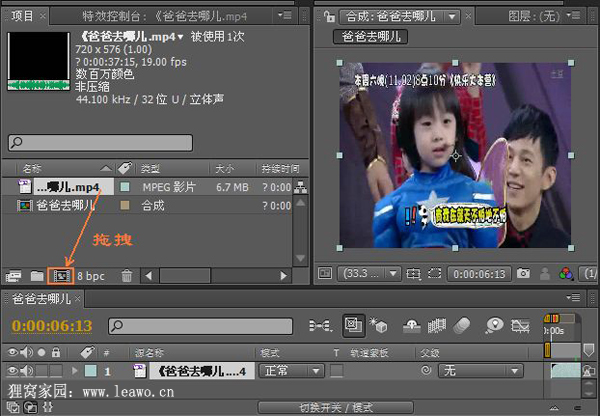Open the project flowchart view icon

(300, 187)
